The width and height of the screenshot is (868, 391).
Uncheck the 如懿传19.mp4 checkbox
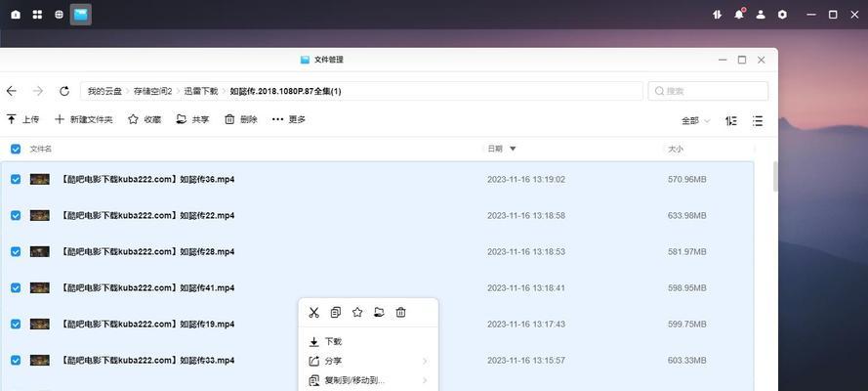tap(16, 324)
